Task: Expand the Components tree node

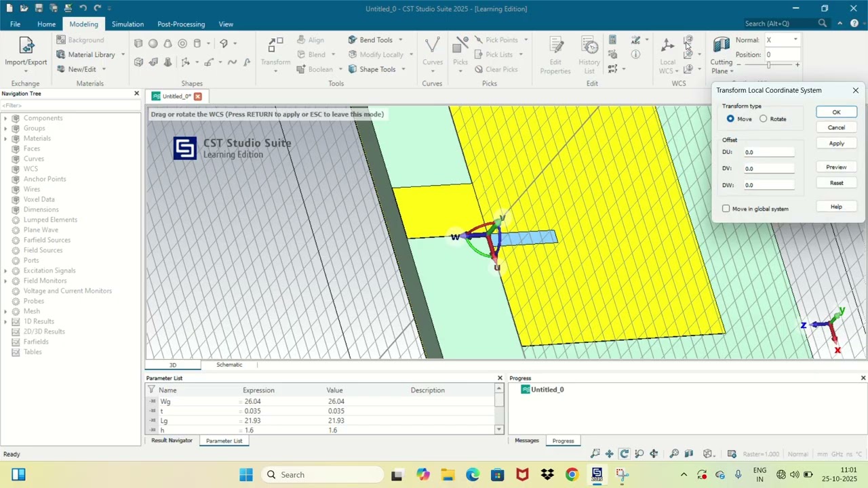Action: click(x=6, y=118)
